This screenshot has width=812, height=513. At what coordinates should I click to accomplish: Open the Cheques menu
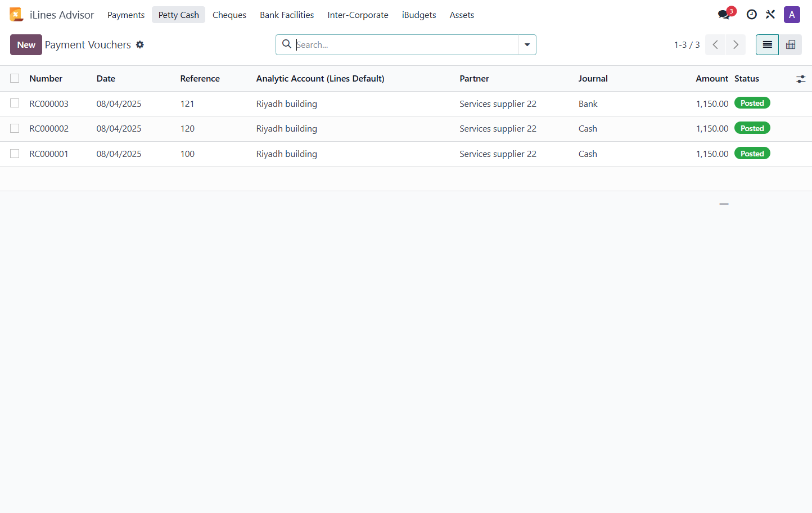pos(229,15)
